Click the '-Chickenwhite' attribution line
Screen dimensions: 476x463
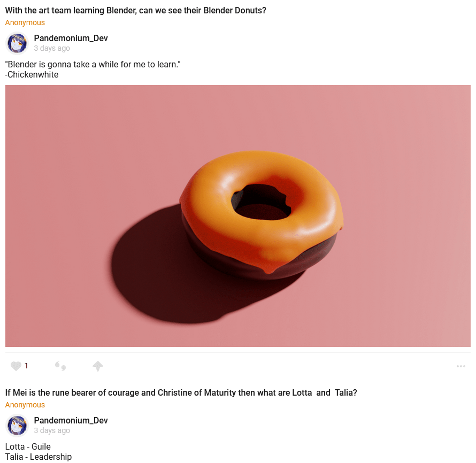pyautogui.click(x=32, y=75)
